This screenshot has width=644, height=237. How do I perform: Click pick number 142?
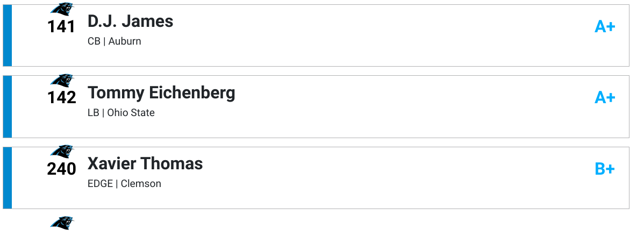(61, 98)
